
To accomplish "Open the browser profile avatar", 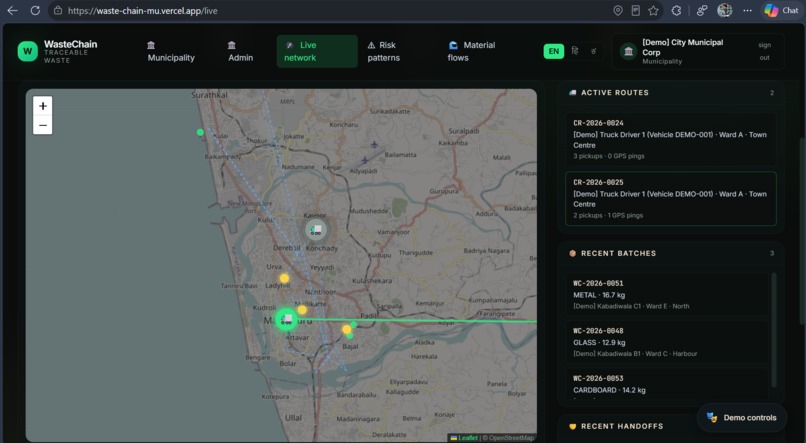I will pyautogui.click(x=725, y=10).
